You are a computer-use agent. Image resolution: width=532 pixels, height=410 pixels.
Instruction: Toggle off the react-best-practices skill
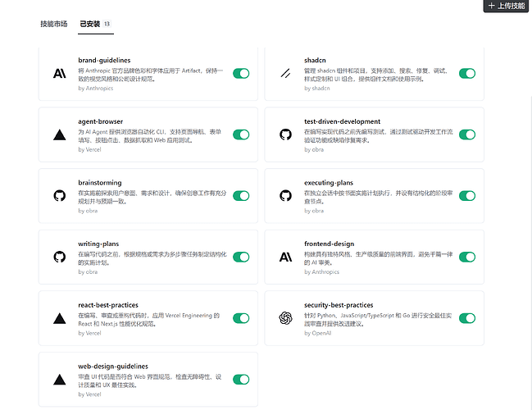(x=241, y=318)
